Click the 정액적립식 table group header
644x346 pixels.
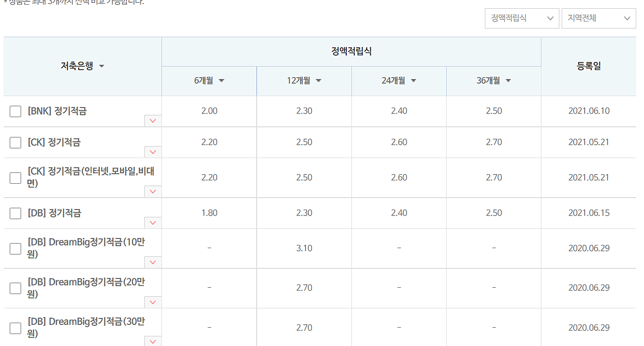(x=351, y=51)
